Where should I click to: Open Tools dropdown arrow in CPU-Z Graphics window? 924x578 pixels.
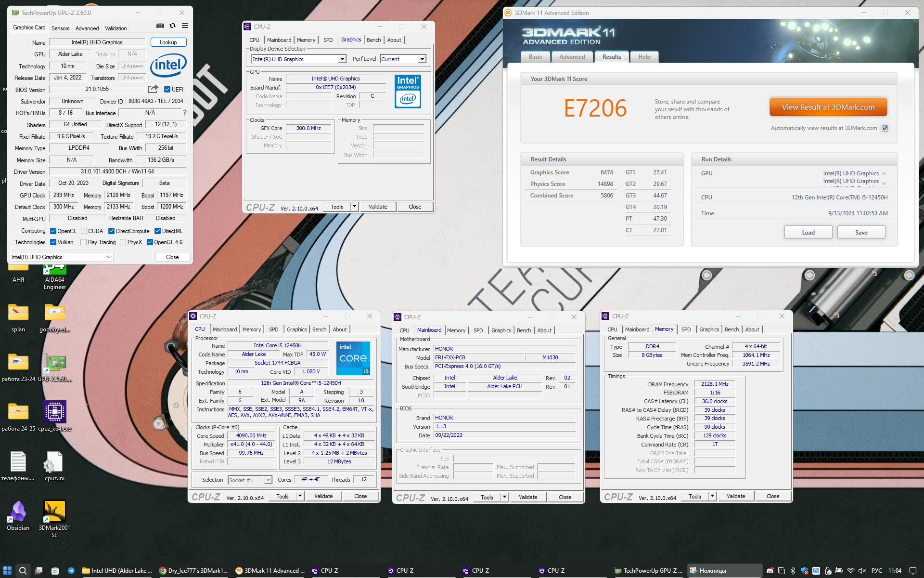(x=354, y=207)
